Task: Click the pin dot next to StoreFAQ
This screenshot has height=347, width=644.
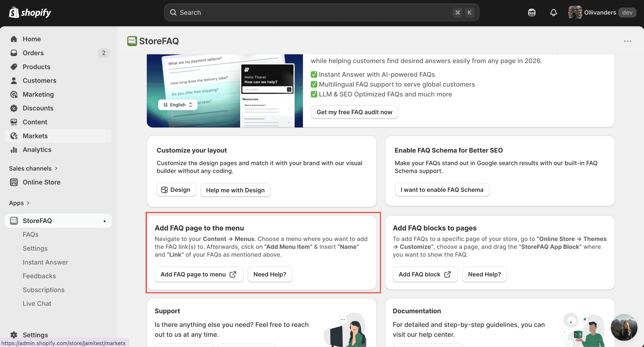Action: click(105, 221)
